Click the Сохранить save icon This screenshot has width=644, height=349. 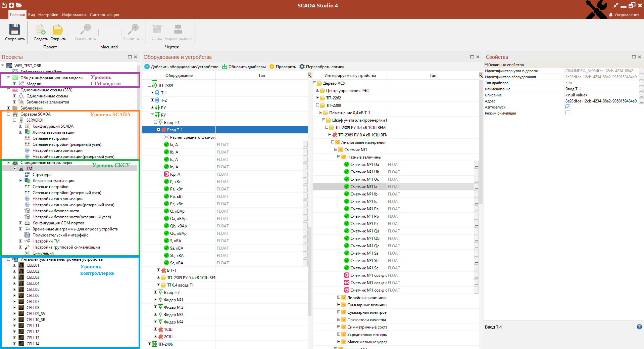point(15,30)
